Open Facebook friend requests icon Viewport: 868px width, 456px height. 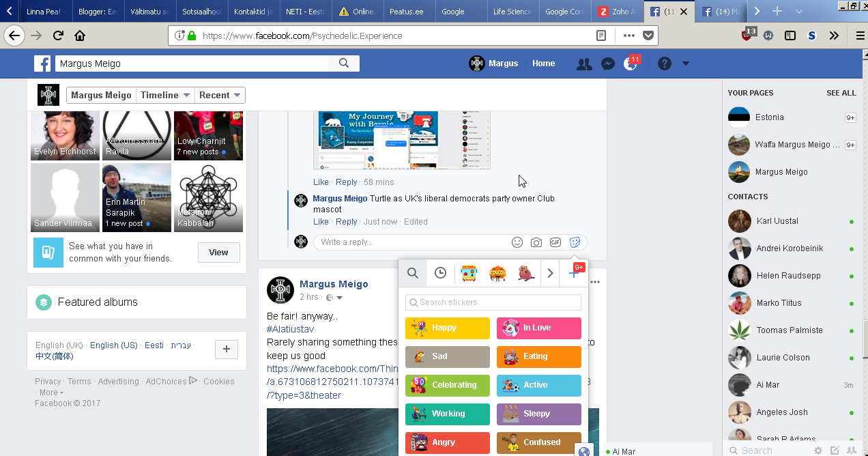tap(584, 63)
